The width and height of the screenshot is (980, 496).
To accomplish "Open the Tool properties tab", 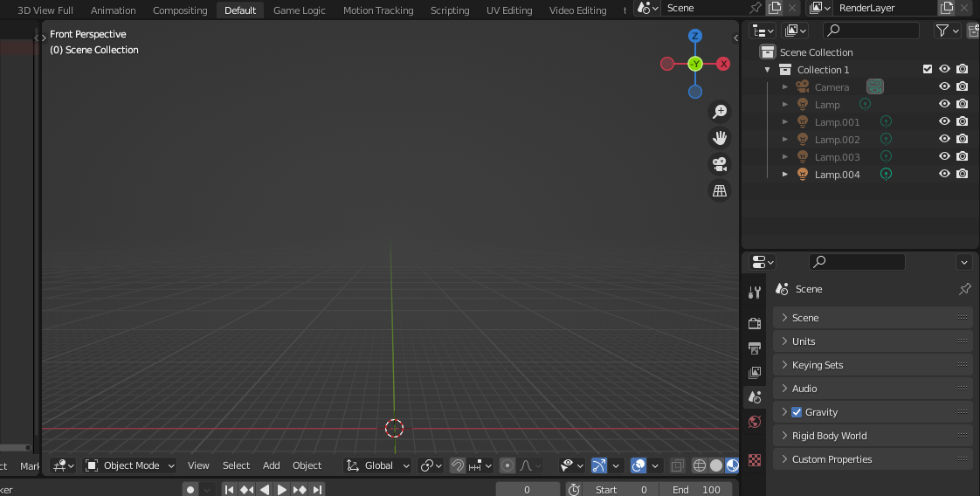I will click(x=755, y=292).
